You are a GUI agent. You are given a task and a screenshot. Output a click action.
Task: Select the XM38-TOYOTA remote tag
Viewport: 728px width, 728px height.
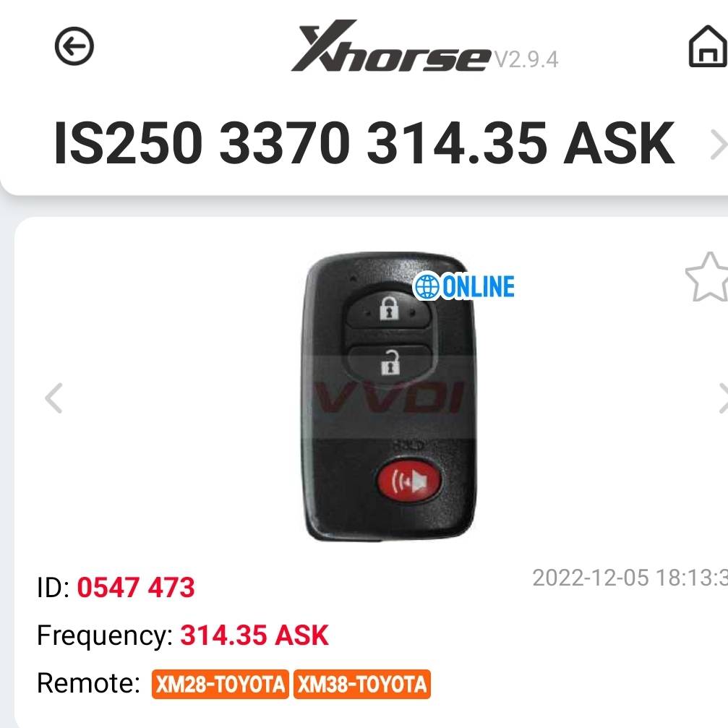coord(362,684)
